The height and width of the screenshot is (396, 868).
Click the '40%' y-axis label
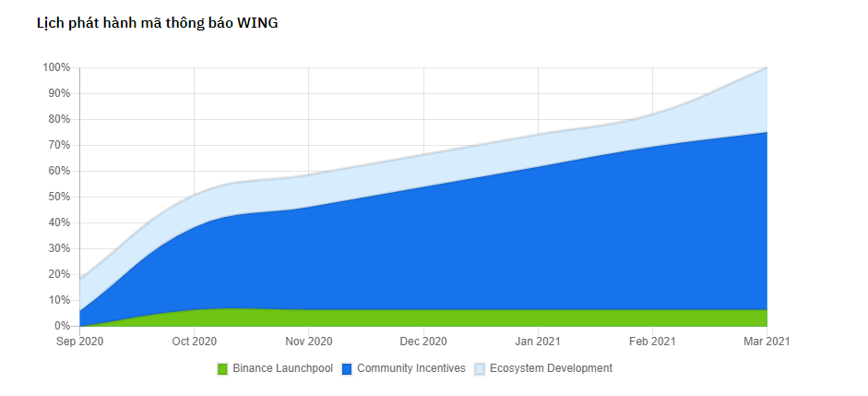coord(59,222)
